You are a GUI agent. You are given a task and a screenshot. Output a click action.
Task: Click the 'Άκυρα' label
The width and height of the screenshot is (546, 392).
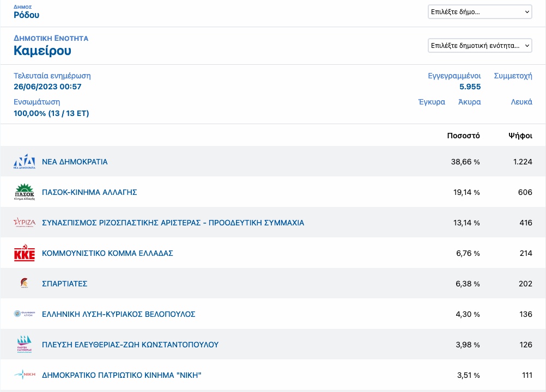tap(469, 102)
